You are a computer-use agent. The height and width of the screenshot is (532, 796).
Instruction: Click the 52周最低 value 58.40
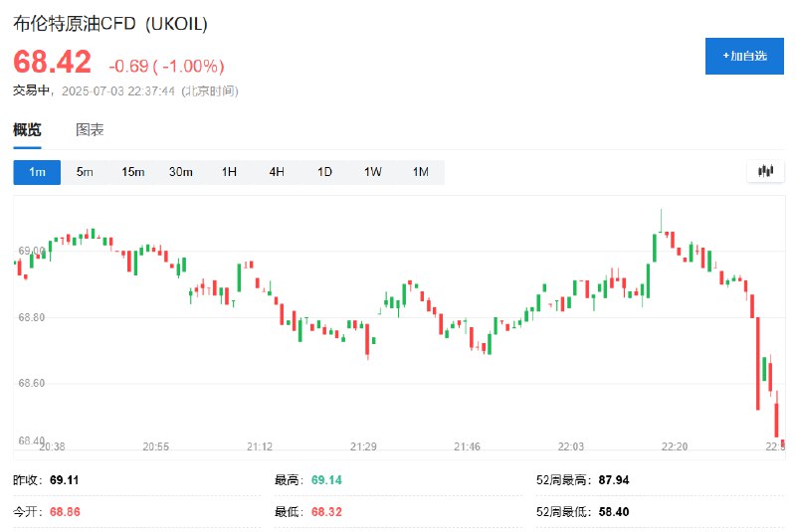614,512
